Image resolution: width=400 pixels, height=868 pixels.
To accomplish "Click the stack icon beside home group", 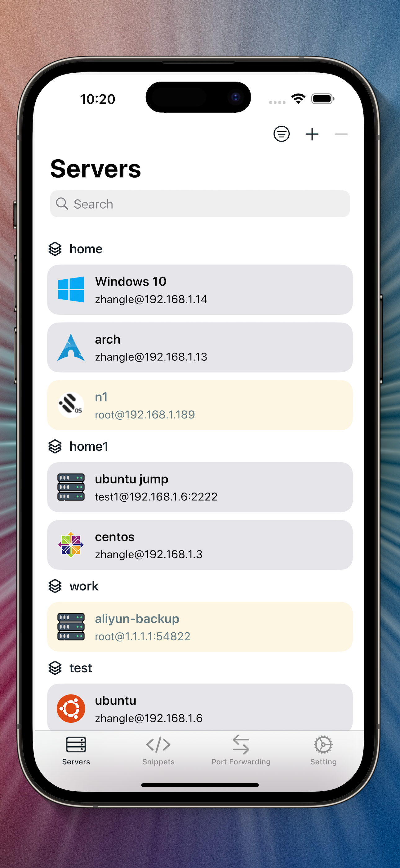I will (x=55, y=249).
